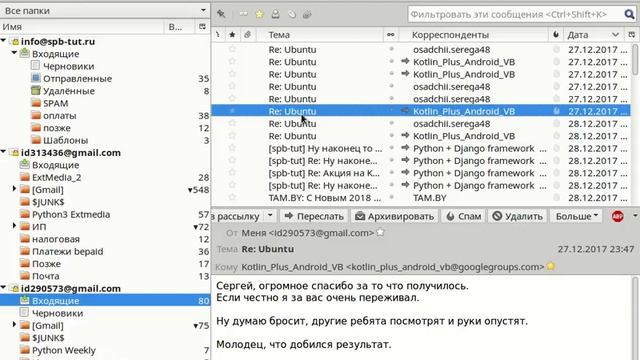Expand [Gmail] folder under id313436@gmail.com
The height and width of the screenshot is (360, 640).
point(15,189)
